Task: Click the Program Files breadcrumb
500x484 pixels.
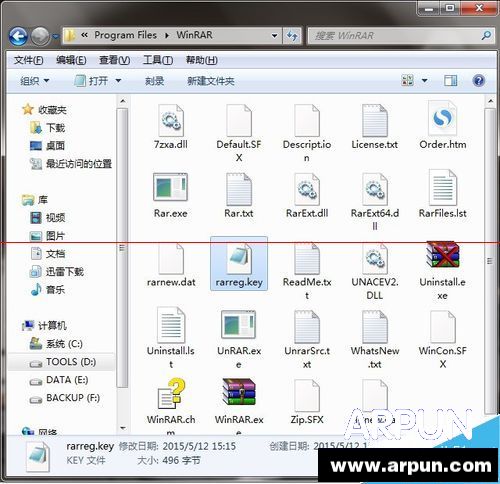Action: point(125,35)
